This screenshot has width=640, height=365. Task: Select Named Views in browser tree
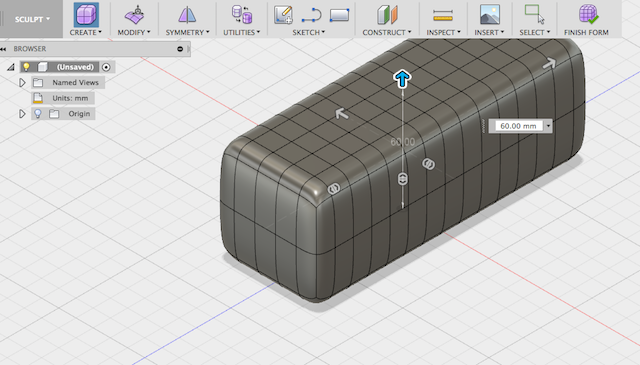[x=75, y=82]
